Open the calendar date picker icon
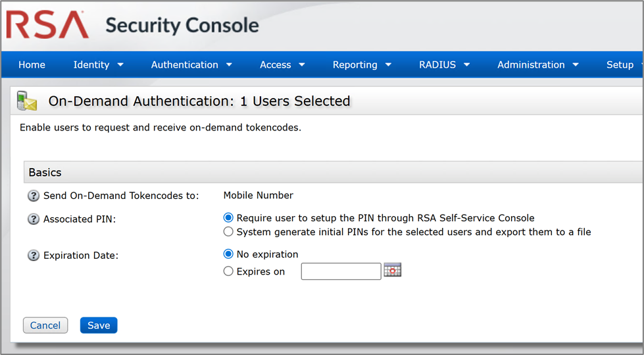644x355 pixels. [393, 271]
